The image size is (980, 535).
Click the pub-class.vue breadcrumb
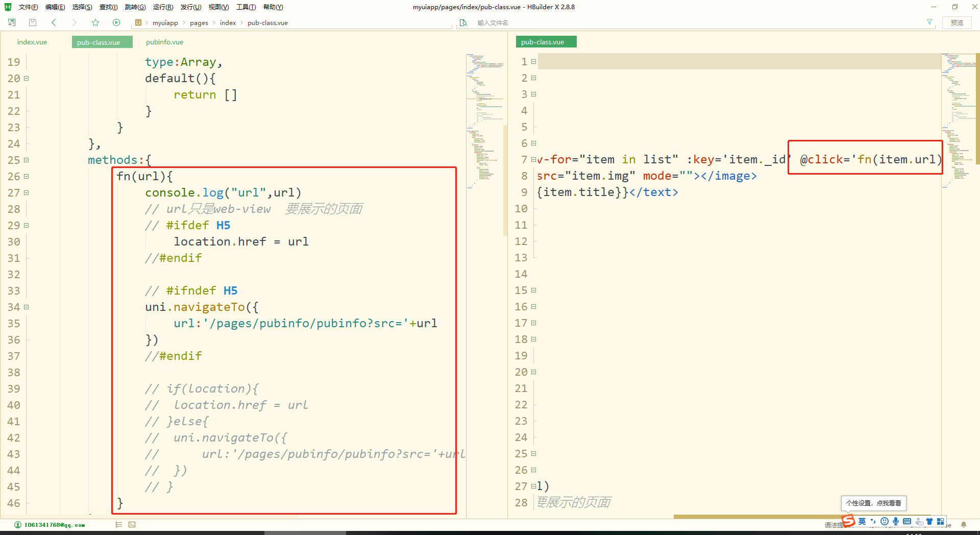pyautogui.click(x=267, y=23)
